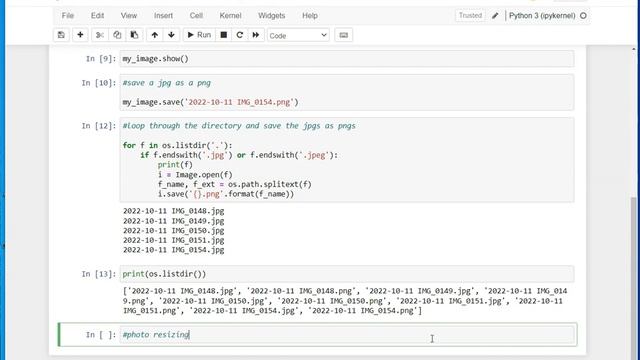Image resolution: width=640 pixels, height=360 pixels.
Task: Open the Kernel menu
Action: click(x=230, y=16)
